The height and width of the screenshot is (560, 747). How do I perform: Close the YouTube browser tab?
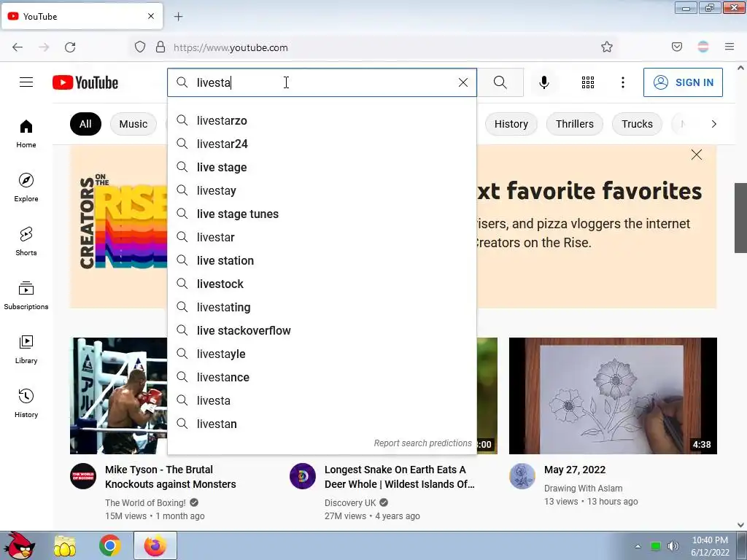click(151, 16)
